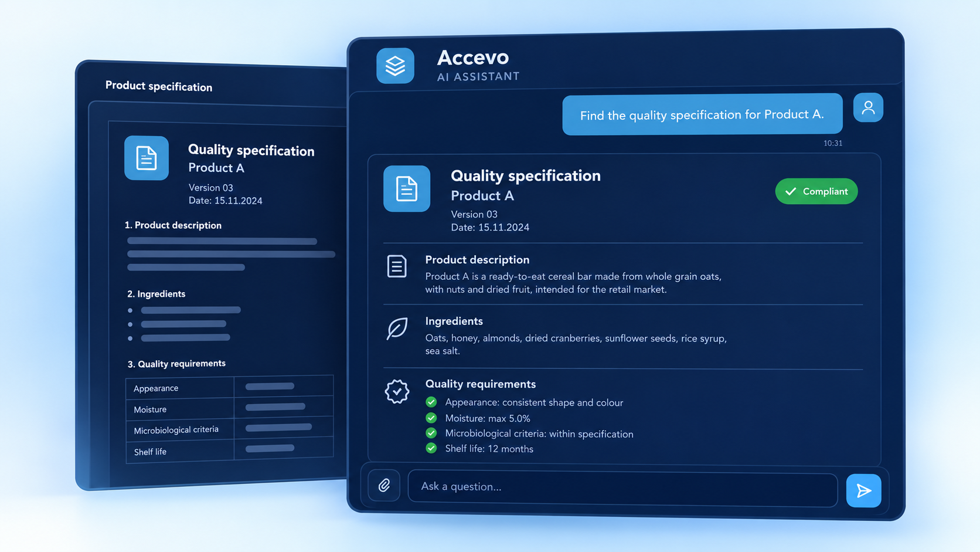Viewport: 980px width, 552px height.
Task: Click the 10:31 message timestamp
Action: (833, 143)
